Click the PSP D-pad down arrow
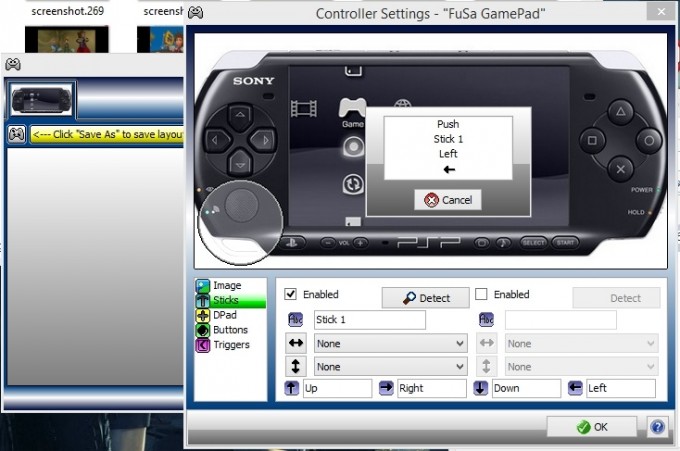 click(240, 165)
